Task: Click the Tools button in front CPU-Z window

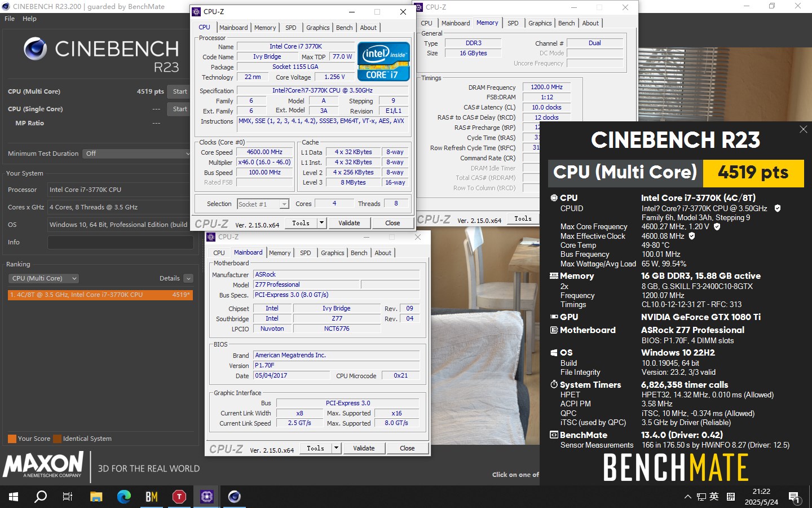Action: tap(301, 223)
